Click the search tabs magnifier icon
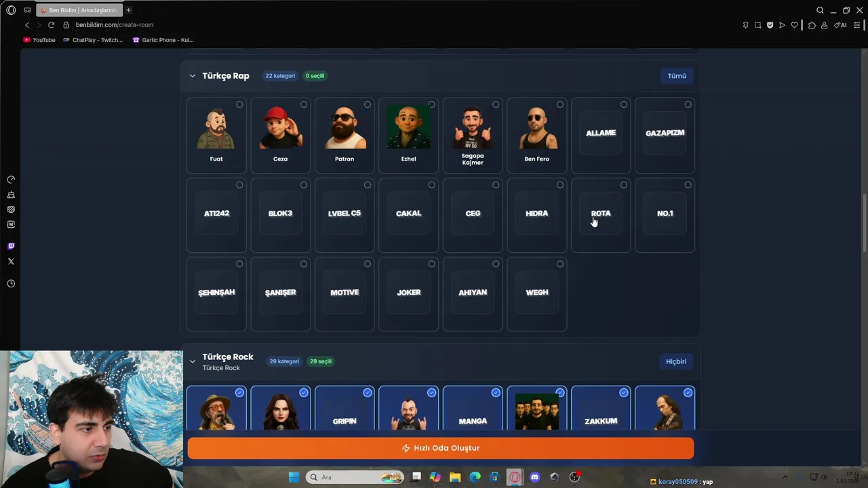Viewport: 868px width, 488px height. click(820, 10)
